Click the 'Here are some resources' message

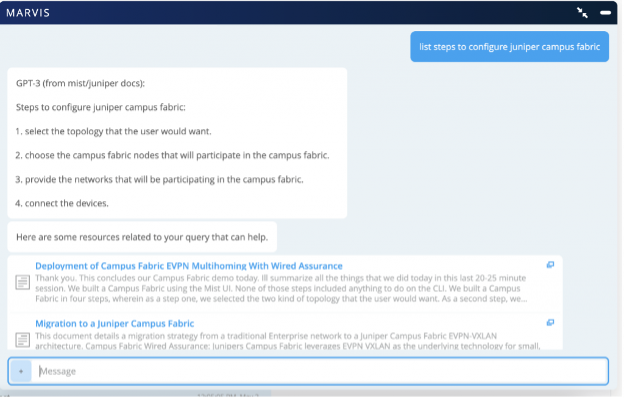(141, 237)
